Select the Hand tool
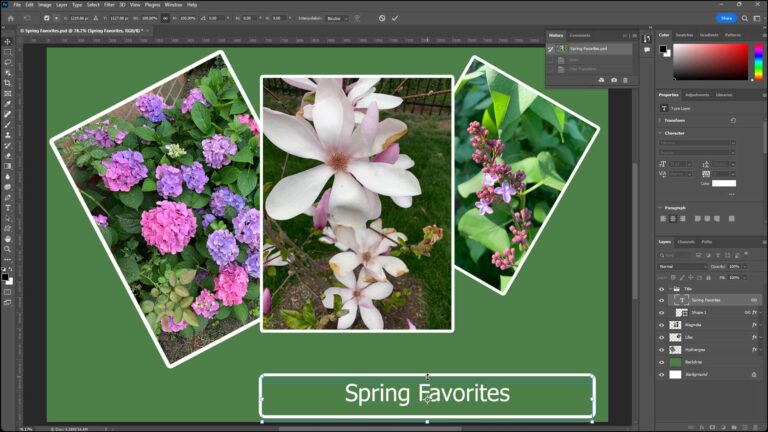 7,239
